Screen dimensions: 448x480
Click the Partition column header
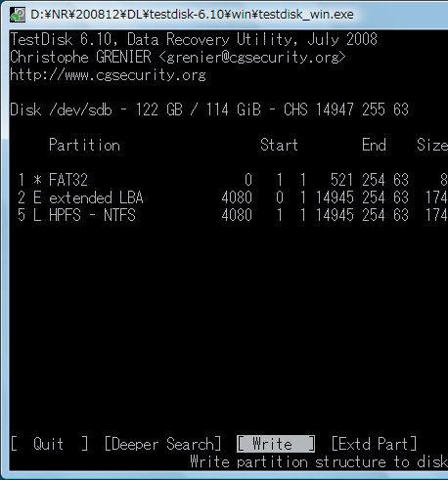point(84,145)
